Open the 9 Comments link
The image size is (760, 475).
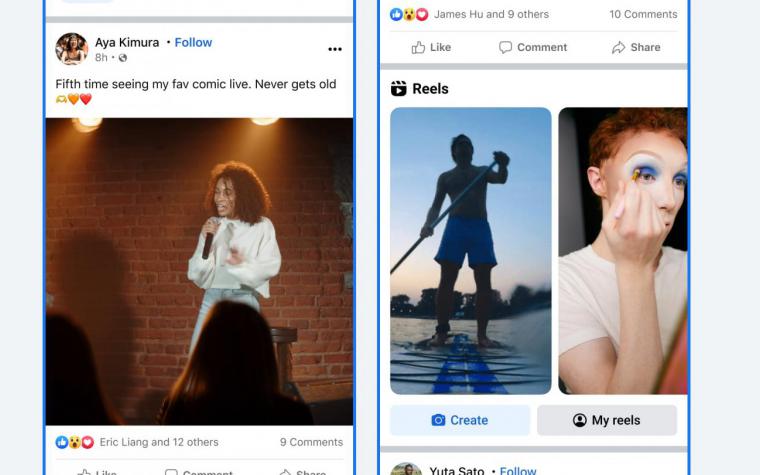[x=311, y=442]
